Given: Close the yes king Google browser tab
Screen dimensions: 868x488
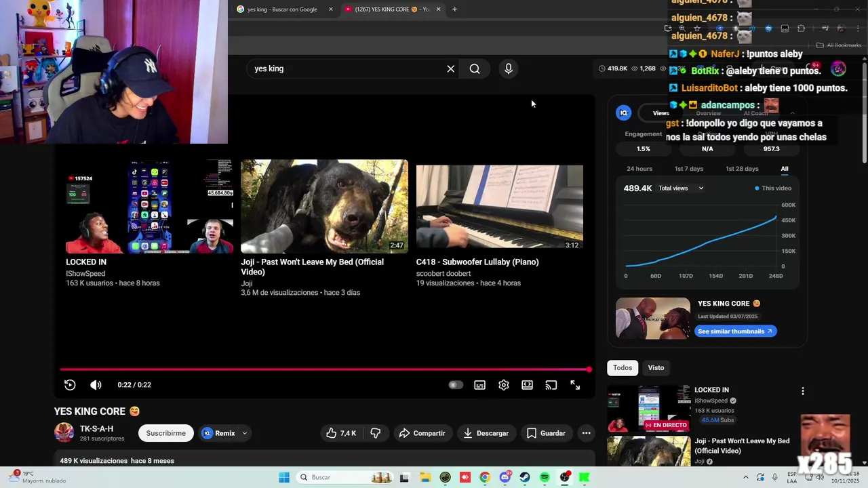Looking at the screenshot, I should [x=331, y=9].
